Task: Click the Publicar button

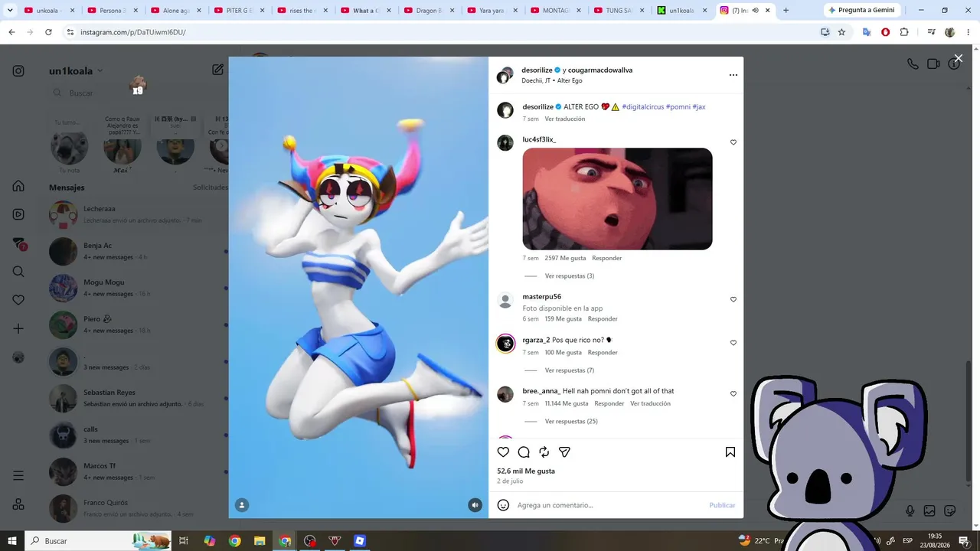Action: click(722, 505)
